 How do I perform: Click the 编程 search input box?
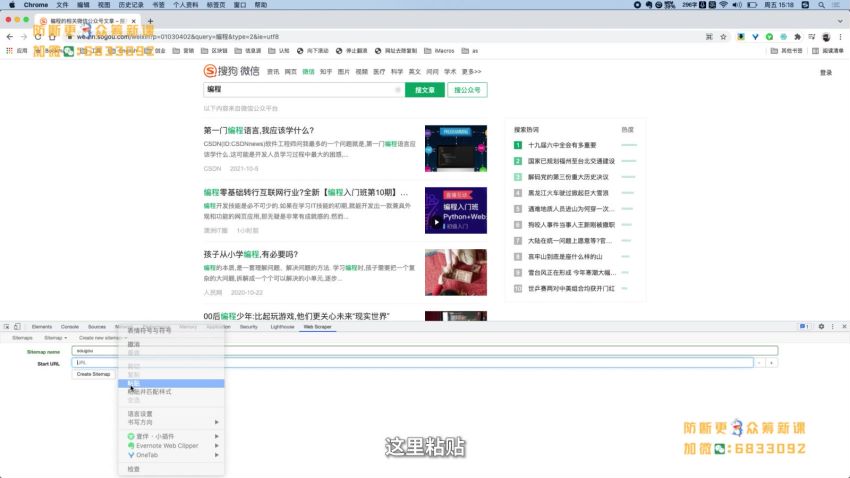(303, 89)
